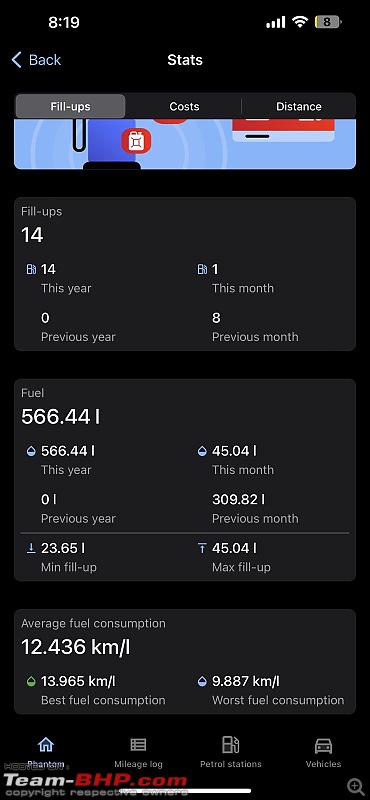Switch to the Costs segment
Screen dimensions: 370x800
coord(184,106)
